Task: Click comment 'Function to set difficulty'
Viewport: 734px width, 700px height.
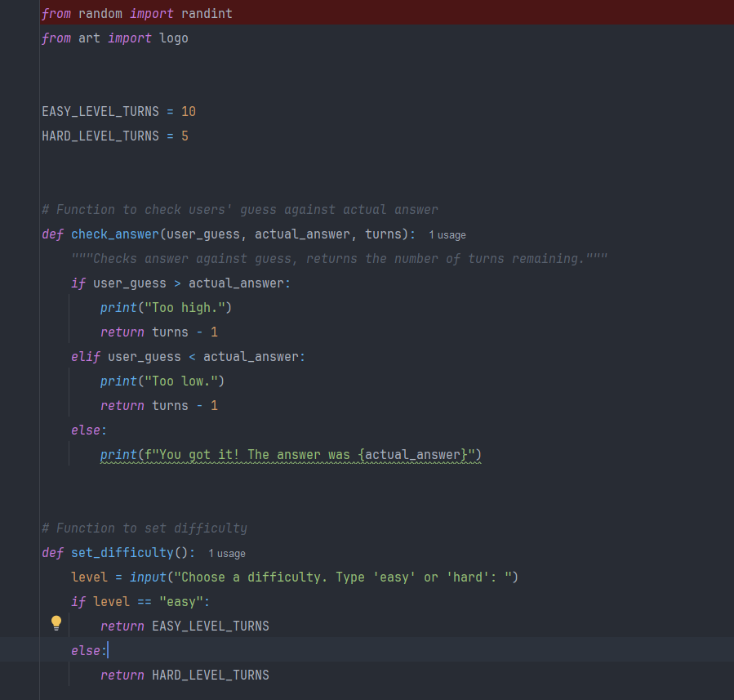Action: coord(145,528)
